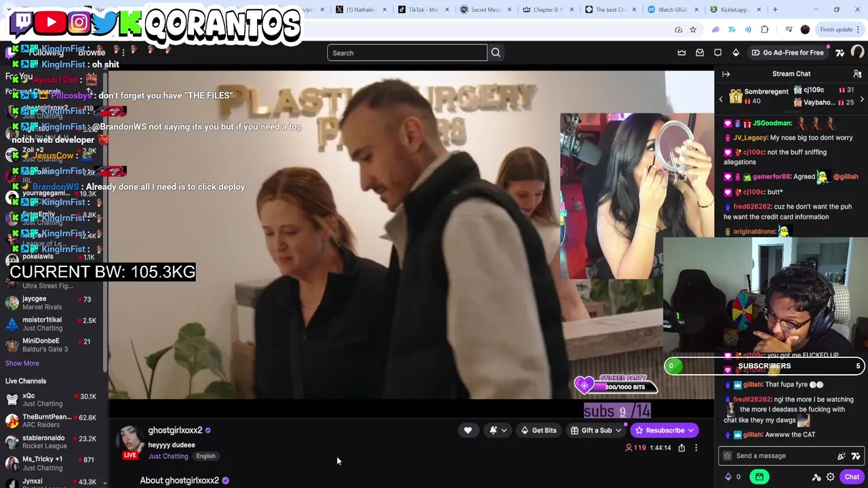This screenshot has height=488, width=868.
Task: Open jaycgee Marvel Rivals channel
Action: coord(53,303)
